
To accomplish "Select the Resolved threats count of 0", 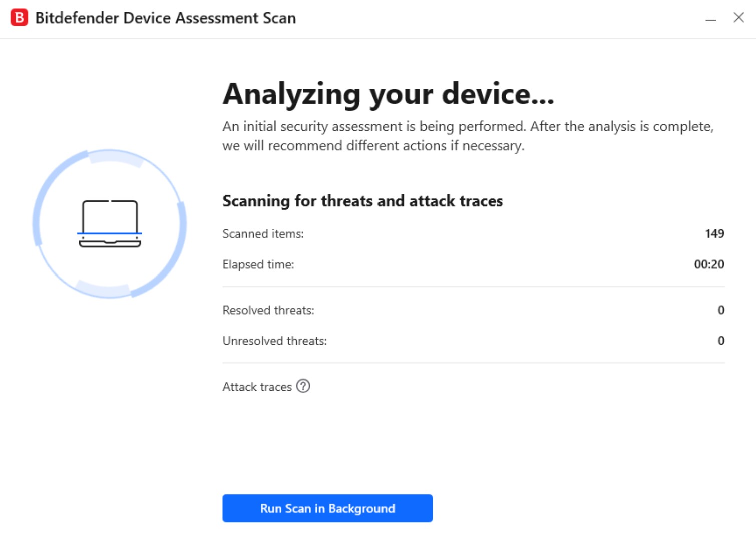I will click(721, 310).
